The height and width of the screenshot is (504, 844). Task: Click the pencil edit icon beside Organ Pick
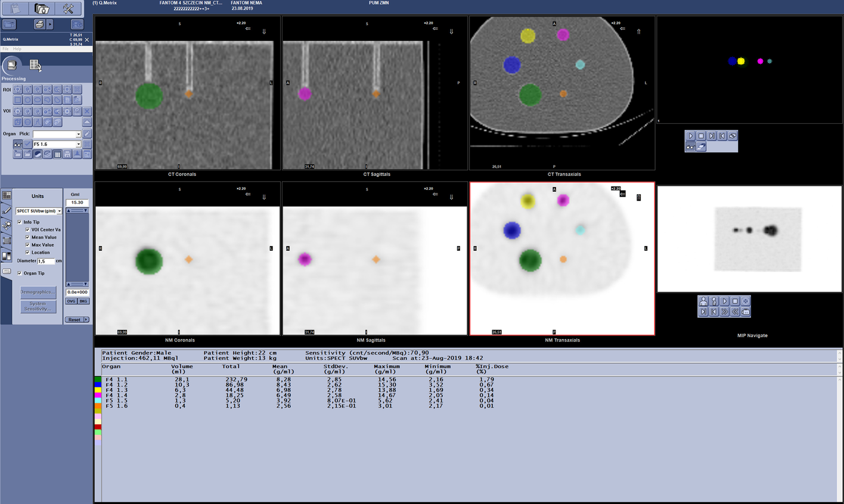click(87, 134)
